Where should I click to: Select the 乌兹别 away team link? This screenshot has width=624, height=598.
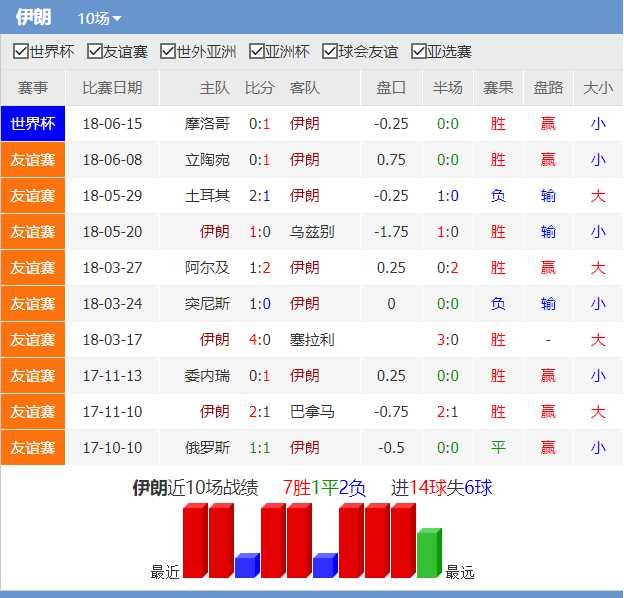[312, 232]
